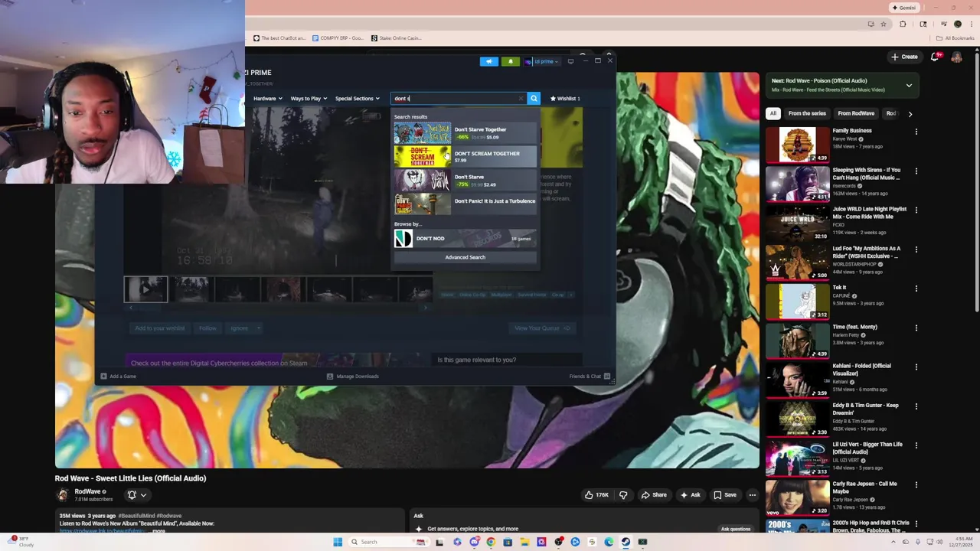Select From the series chip
980x551 pixels.
click(x=807, y=113)
